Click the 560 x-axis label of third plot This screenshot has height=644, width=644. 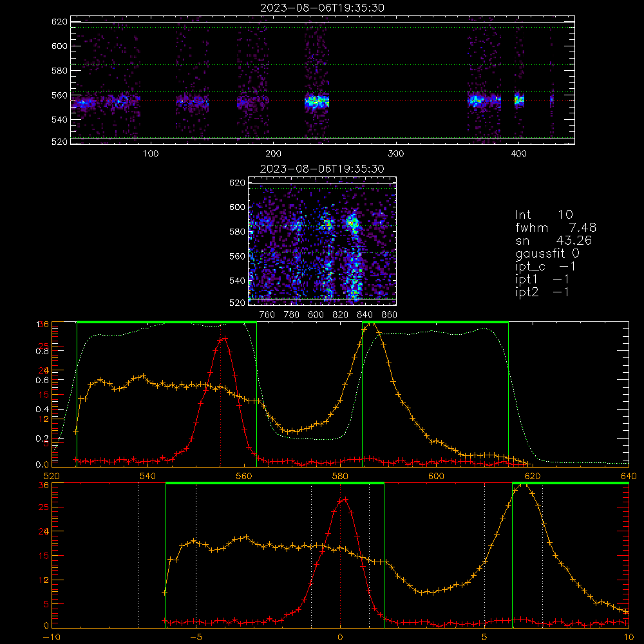[244, 477]
